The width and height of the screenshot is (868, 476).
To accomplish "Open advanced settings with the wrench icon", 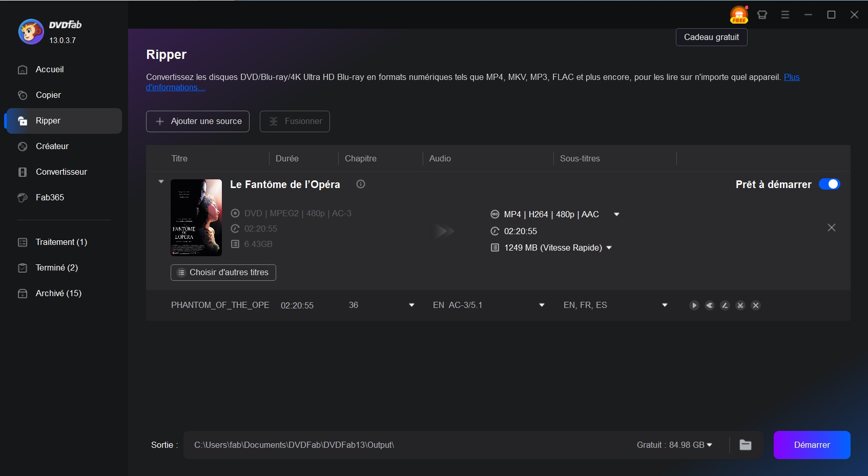I will (709, 305).
